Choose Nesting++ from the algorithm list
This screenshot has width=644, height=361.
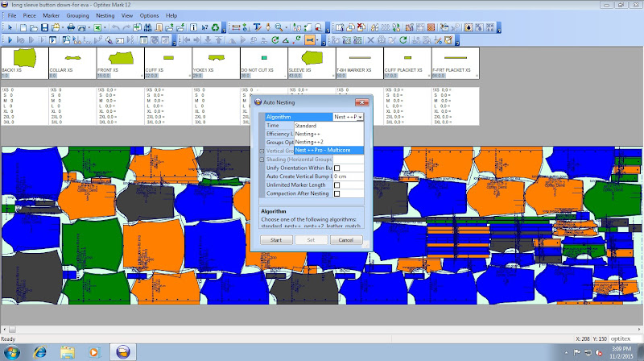click(328, 134)
